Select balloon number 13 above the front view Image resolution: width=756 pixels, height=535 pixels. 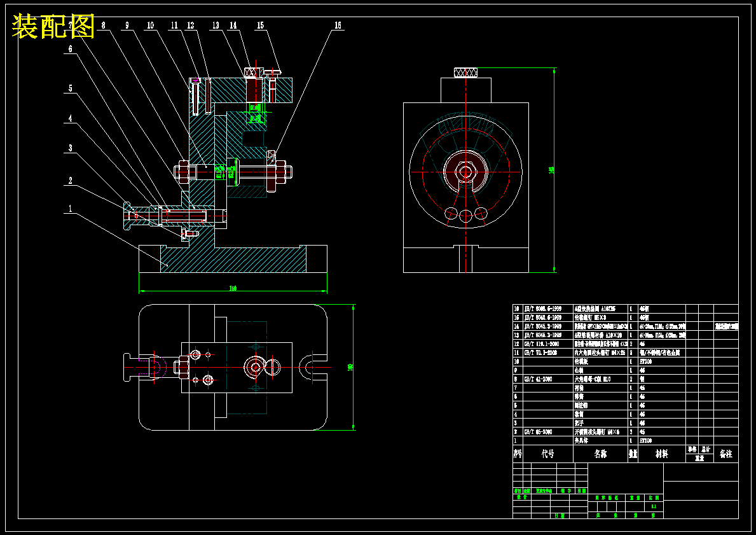[x=215, y=25]
